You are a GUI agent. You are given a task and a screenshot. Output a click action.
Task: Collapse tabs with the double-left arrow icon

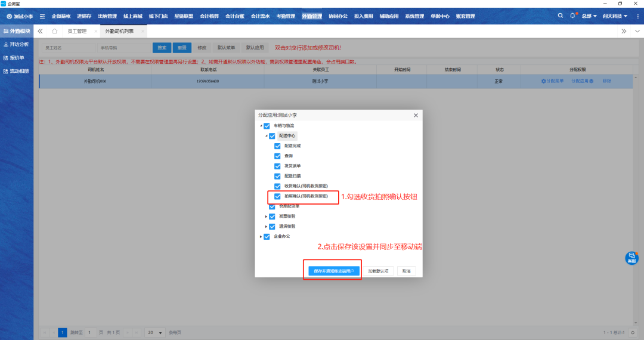click(40, 30)
